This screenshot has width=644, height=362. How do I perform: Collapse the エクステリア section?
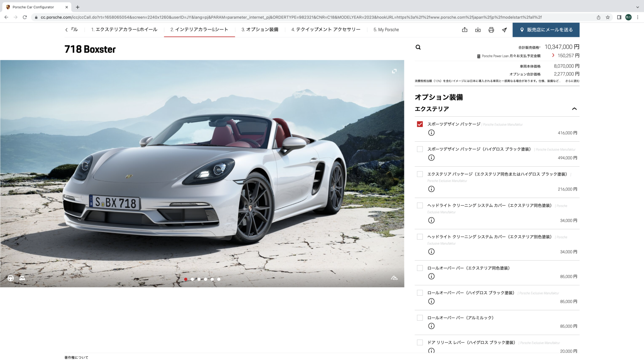tap(574, 109)
